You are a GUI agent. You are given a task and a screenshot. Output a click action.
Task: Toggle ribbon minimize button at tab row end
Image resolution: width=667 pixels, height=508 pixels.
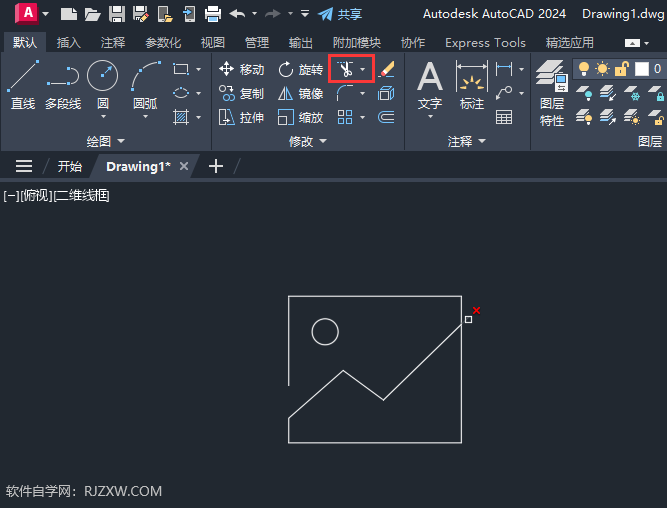[x=632, y=43]
